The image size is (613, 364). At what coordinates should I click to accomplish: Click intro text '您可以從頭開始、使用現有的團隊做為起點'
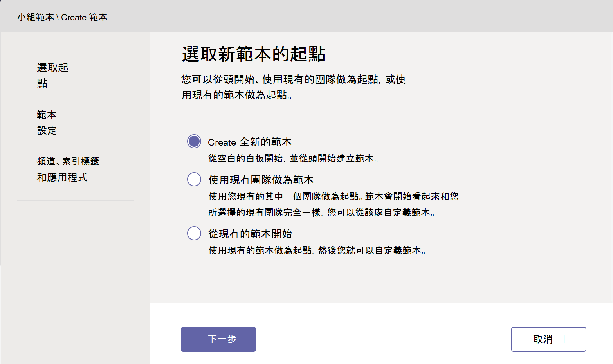pyautogui.click(x=294, y=87)
